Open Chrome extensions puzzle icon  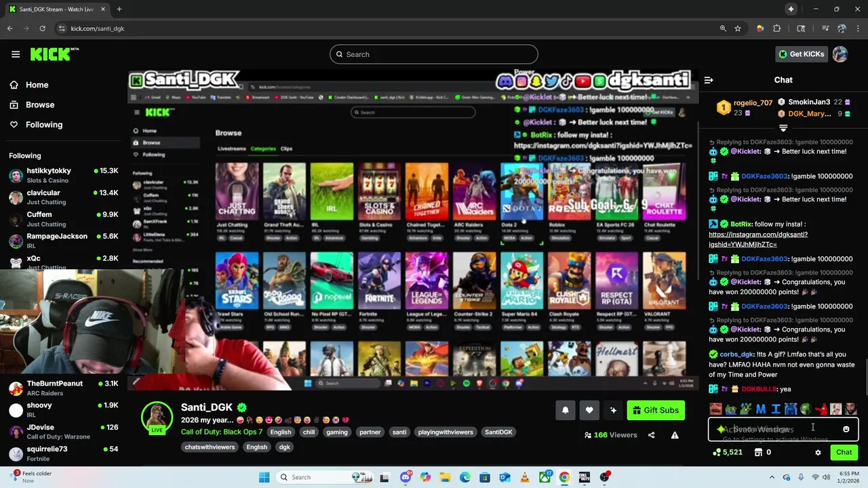[x=777, y=28]
